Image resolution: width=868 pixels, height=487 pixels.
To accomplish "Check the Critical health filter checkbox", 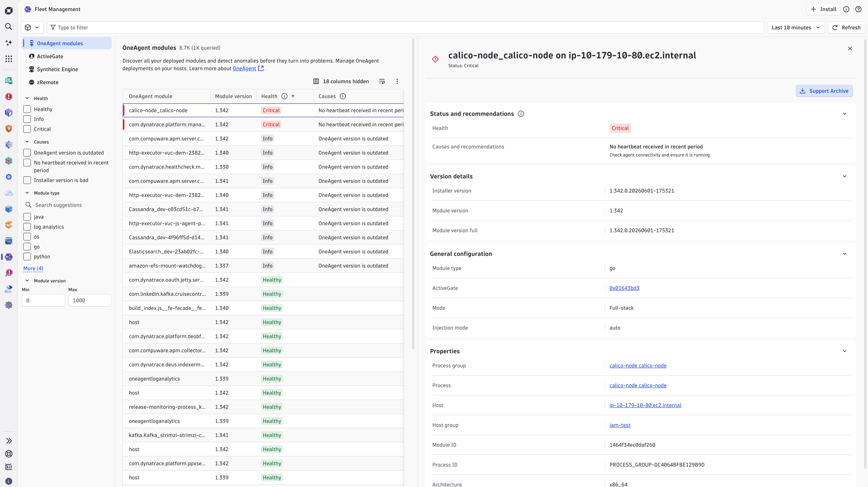I will point(27,129).
